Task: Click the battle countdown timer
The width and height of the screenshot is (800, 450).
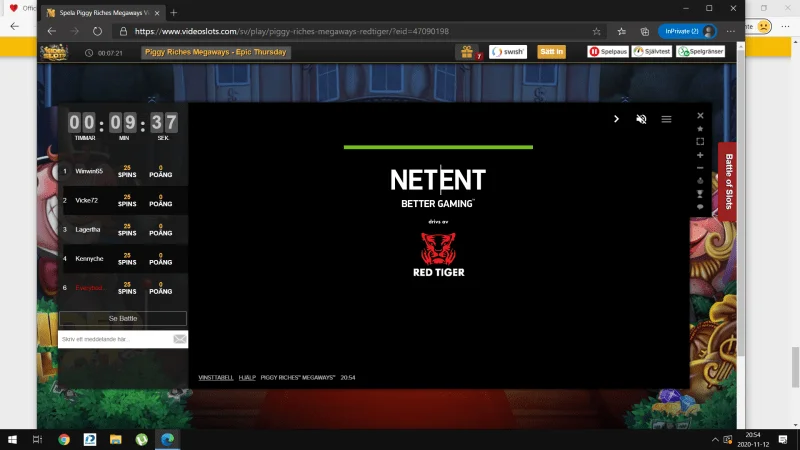Action: point(123,126)
